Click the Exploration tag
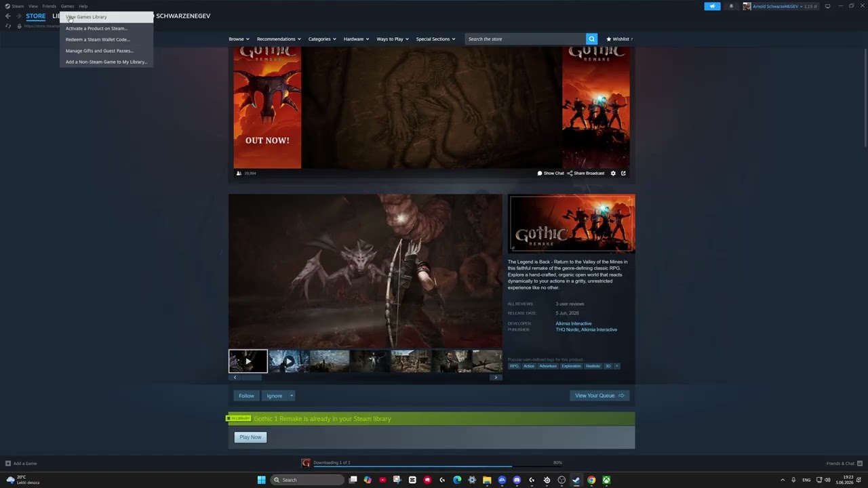Viewport: 868px width, 488px height. tap(571, 366)
